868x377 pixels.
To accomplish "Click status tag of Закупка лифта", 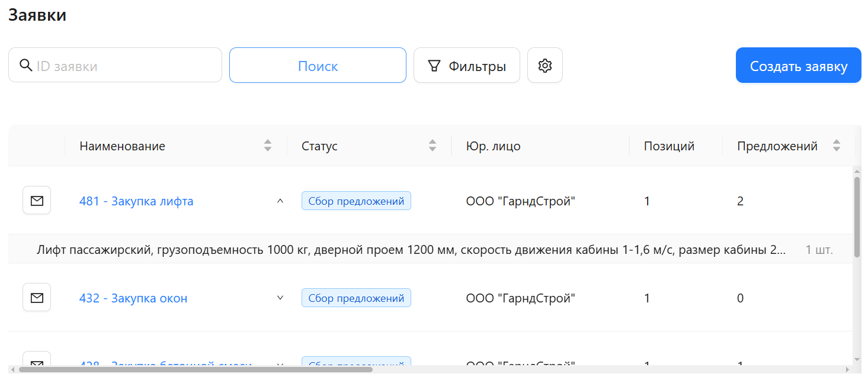I will pyautogui.click(x=356, y=201).
